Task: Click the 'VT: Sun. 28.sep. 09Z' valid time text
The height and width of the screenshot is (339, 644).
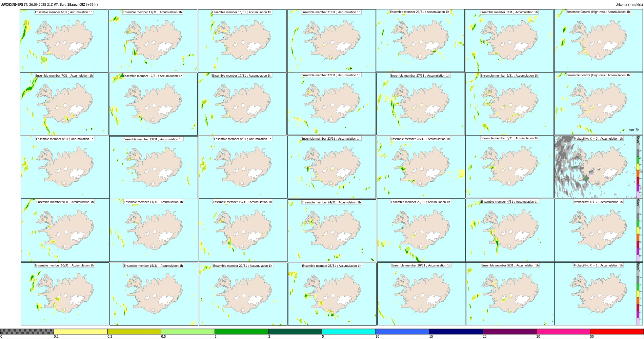Action: pos(69,4)
